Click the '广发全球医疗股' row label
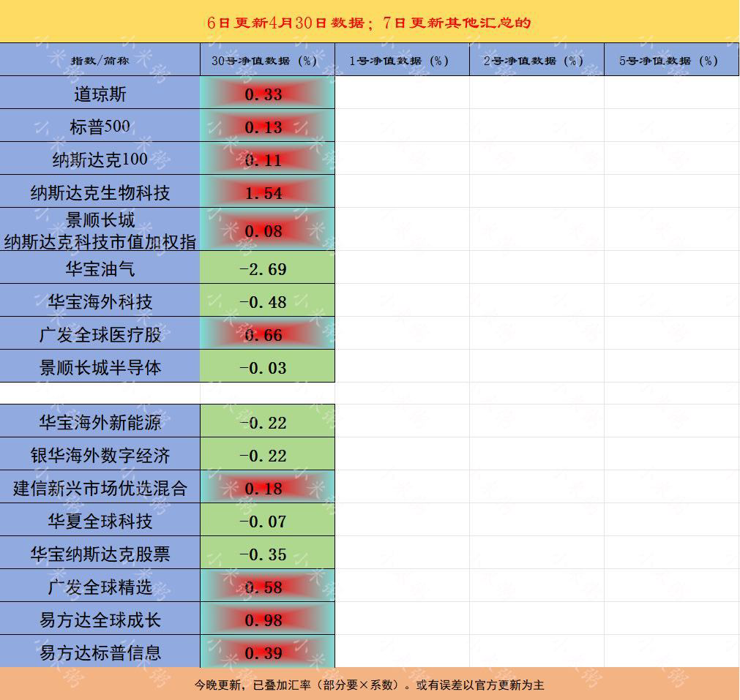 (x=100, y=334)
